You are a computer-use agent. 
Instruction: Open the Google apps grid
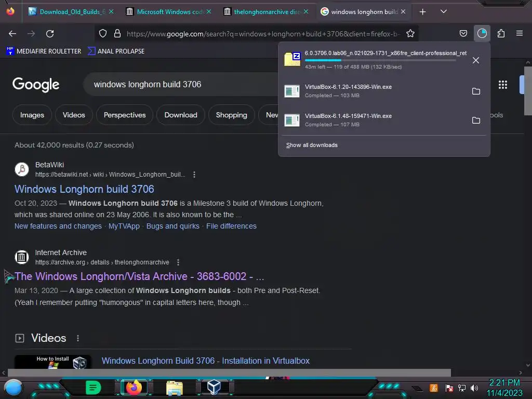pyautogui.click(x=503, y=85)
